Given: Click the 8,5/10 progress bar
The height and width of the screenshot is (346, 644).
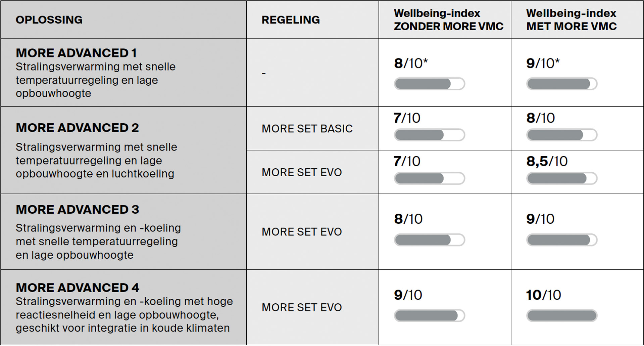Looking at the screenshot, I should coord(562,178).
